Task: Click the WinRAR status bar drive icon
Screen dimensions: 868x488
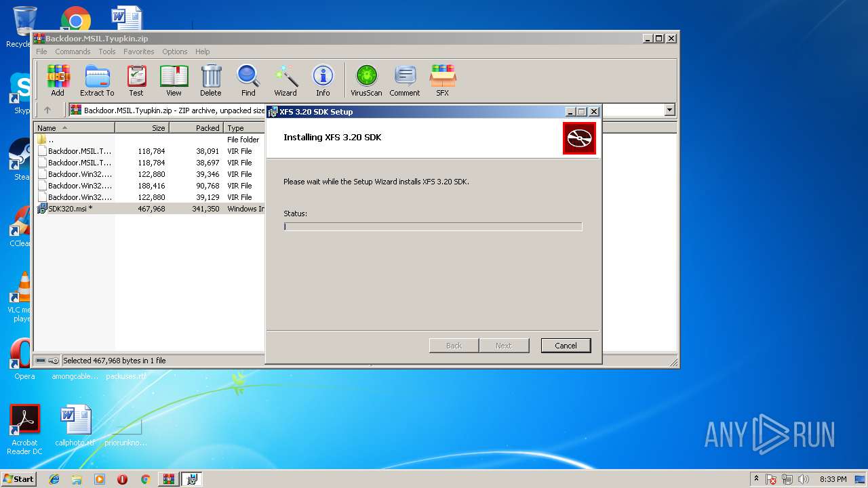Action: pyautogui.click(x=41, y=361)
